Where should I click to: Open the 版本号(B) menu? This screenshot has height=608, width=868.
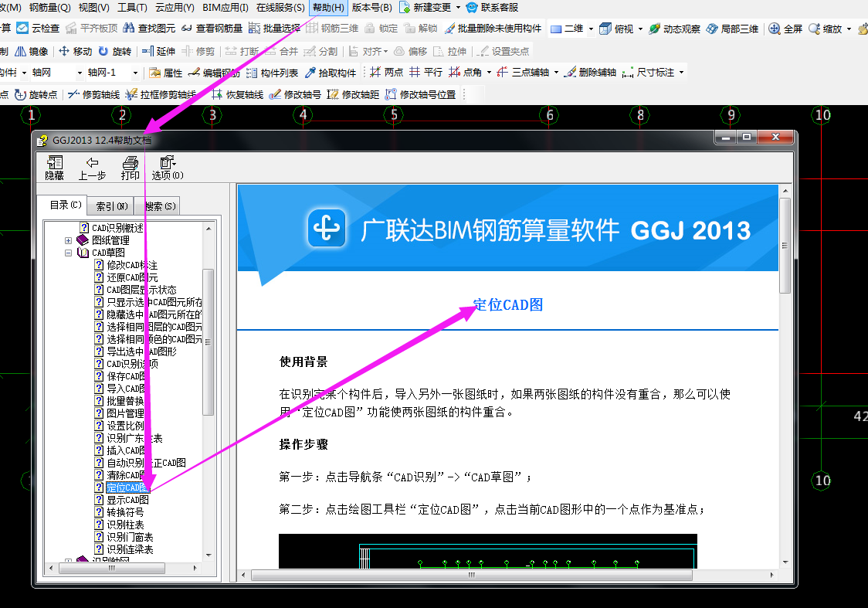click(x=371, y=7)
